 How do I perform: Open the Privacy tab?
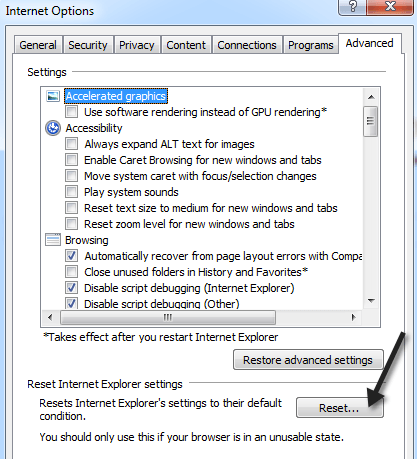[x=137, y=45]
